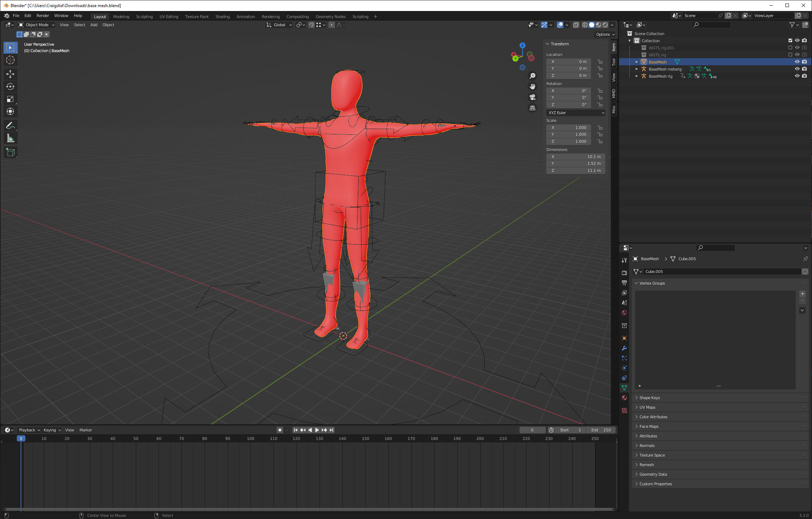Select the Rotate tool

pyautogui.click(x=10, y=86)
